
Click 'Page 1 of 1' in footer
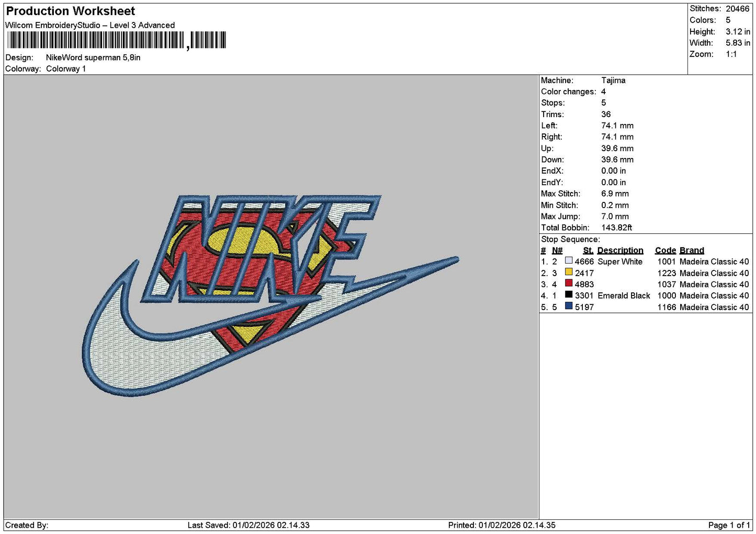click(729, 525)
